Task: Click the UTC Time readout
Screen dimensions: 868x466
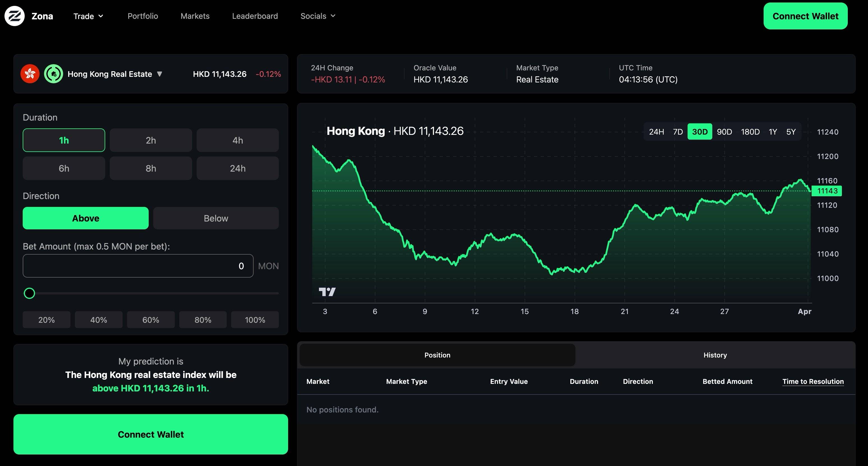Action: click(x=648, y=79)
